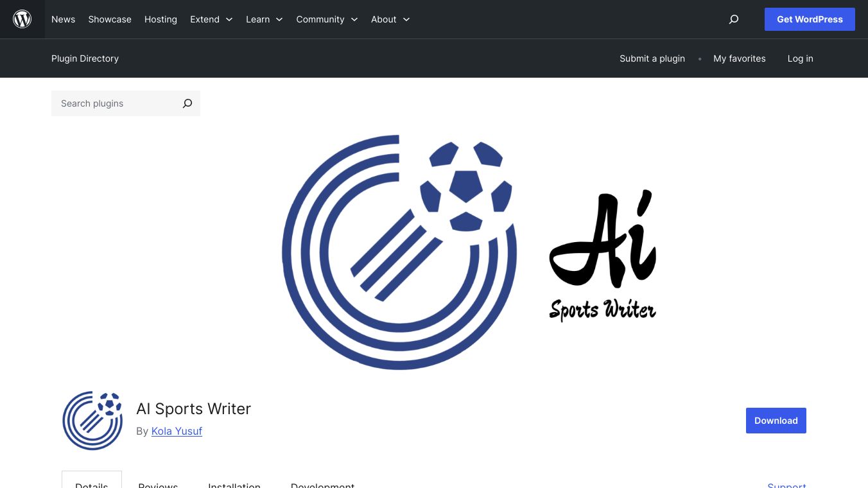Screen dimensions: 868x488
Task: Click Submit a plugin link
Action: [652, 58]
